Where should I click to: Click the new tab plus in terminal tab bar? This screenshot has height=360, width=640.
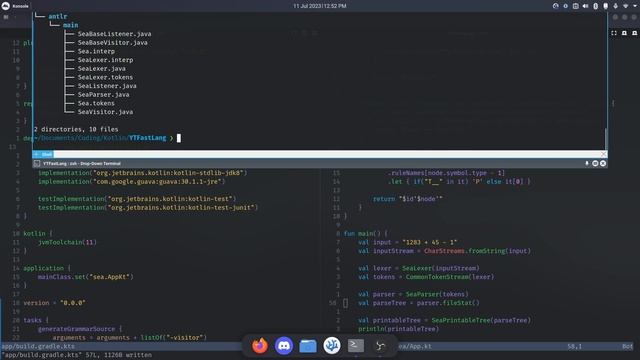tap(36, 154)
